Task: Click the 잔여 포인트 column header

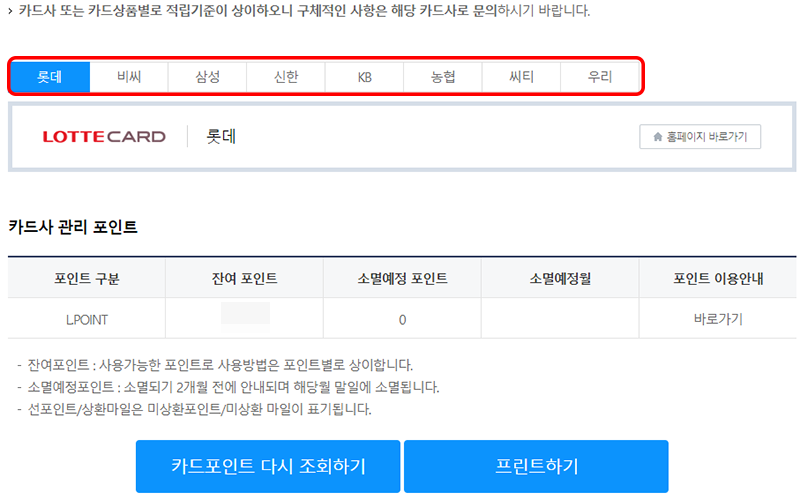Action: [x=244, y=279]
